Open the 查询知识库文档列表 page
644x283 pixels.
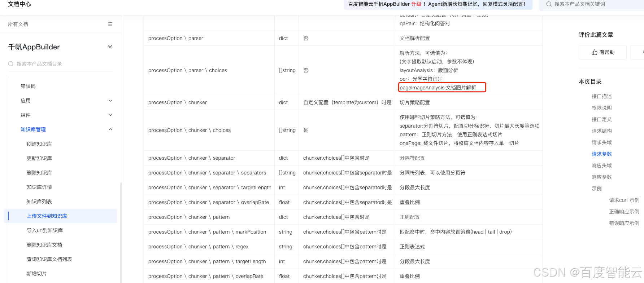tap(49, 259)
